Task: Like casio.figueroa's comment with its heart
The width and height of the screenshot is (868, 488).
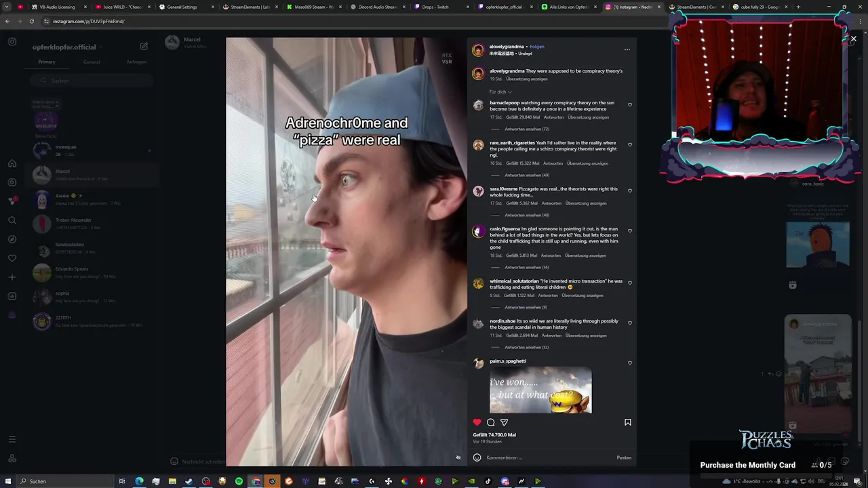Action: pyautogui.click(x=630, y=230)
